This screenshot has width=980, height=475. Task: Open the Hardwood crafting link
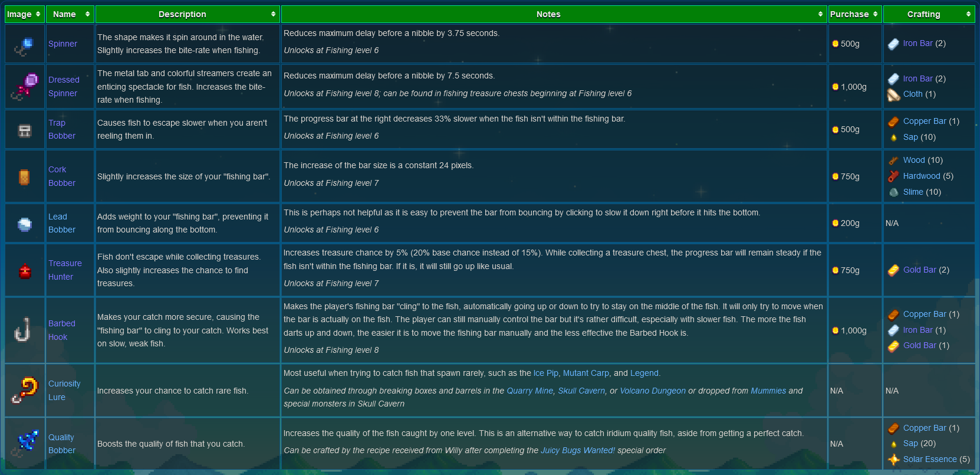(921, 176)
